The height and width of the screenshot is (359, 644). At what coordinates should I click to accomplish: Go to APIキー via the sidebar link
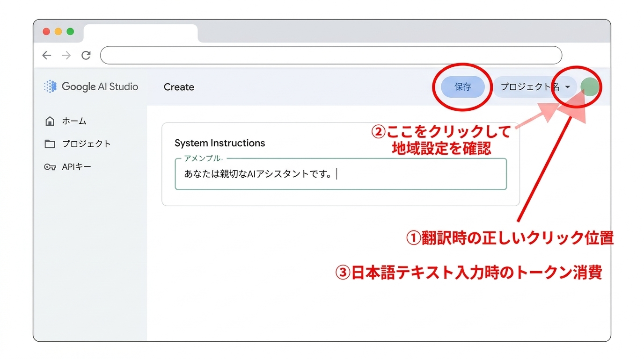75,166
